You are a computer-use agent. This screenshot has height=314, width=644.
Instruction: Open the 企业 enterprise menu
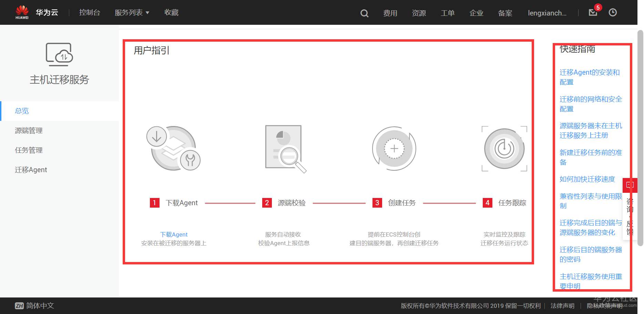click(477, 13)
